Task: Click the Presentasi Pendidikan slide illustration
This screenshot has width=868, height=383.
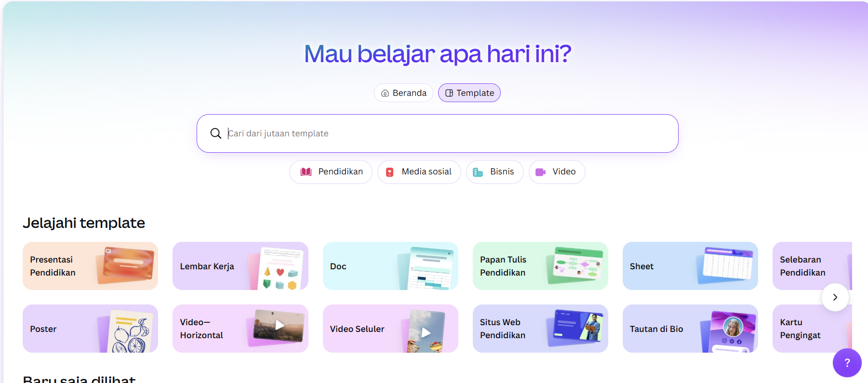Action: tap(125, 265)
